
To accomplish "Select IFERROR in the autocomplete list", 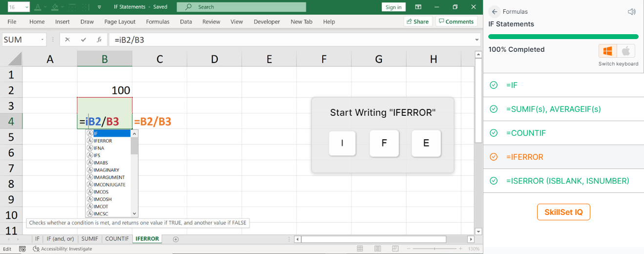I will click(x=108, y=141).
